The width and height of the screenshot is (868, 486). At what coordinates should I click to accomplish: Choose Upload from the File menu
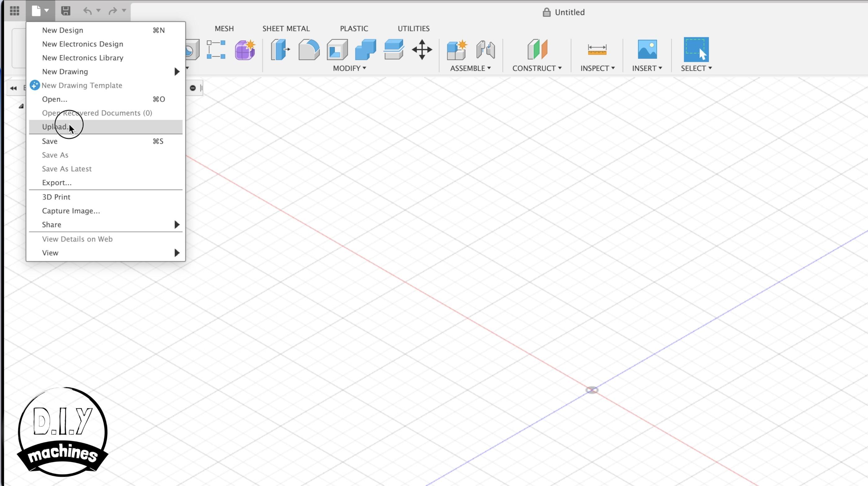(55, 127)
